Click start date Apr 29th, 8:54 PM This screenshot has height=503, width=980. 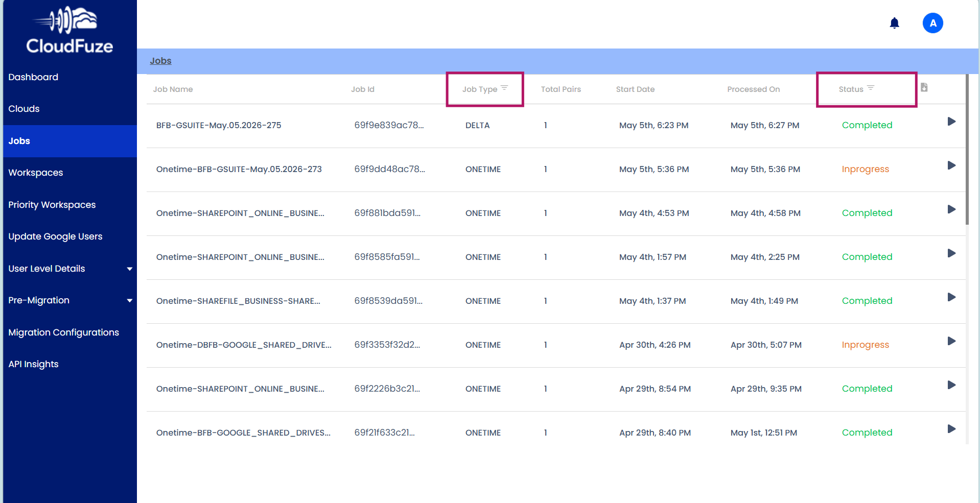[x=655, y=389]
